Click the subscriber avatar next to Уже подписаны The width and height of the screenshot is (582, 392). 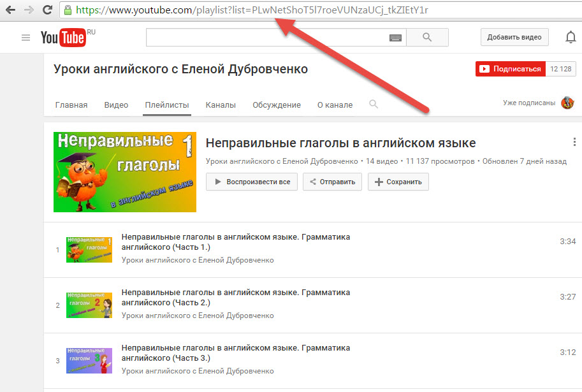567,103
